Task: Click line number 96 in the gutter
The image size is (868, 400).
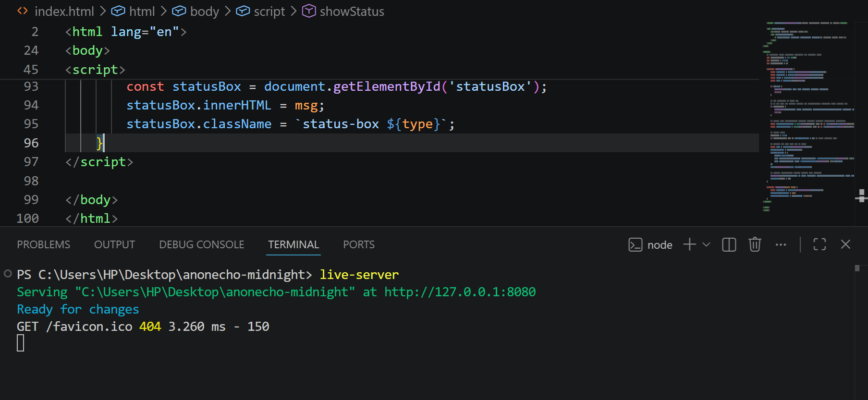Action: [31, 143]
